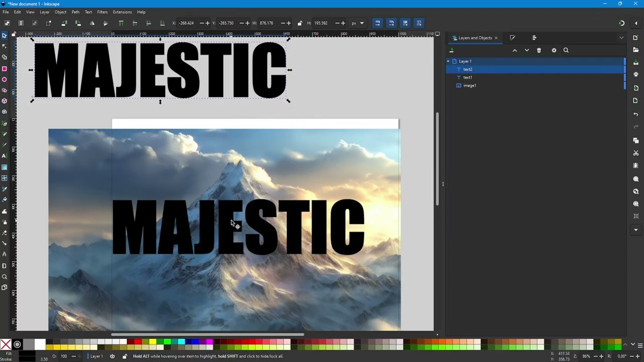The image size is (644, 362).
Task: Move layer up with chevron arrow
Action: pyautogui.click(x=515, y=50)
